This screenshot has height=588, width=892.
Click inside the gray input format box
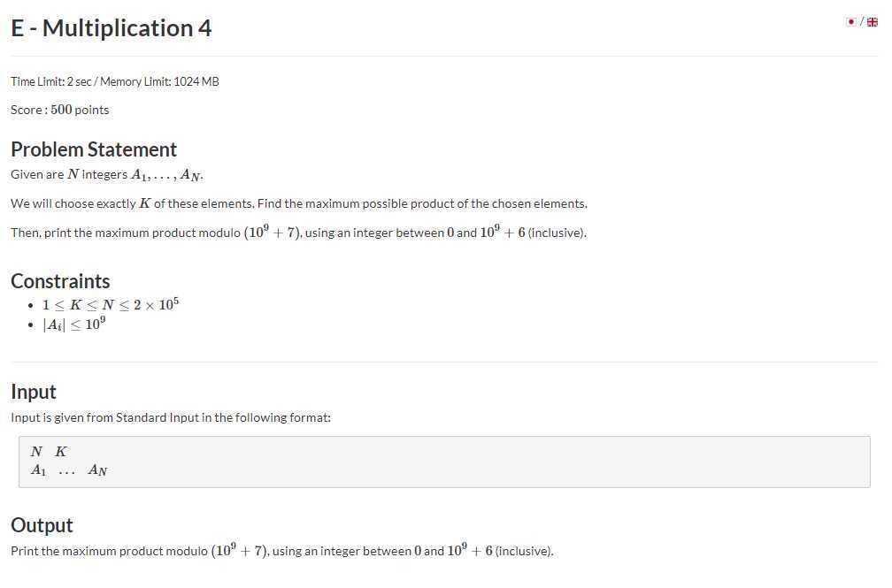pyautogui.click(x=444, y=462)
